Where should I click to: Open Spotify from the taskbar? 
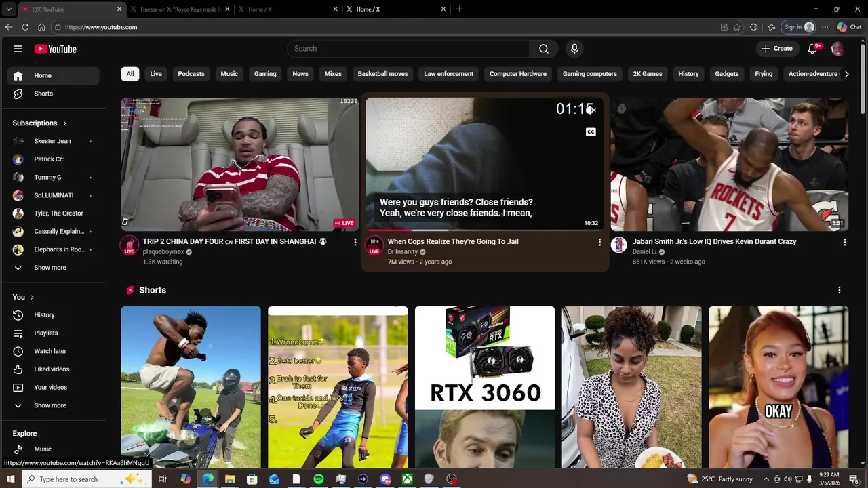[319, 479]
